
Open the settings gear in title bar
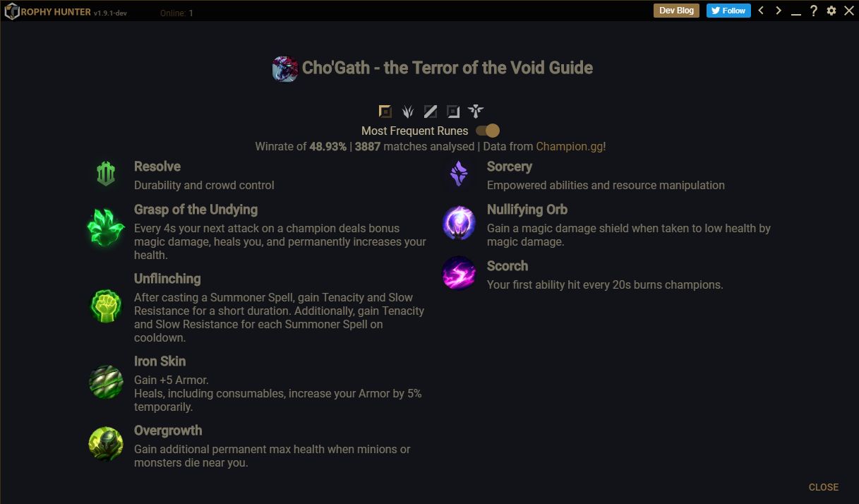click(x=831, y=11)
